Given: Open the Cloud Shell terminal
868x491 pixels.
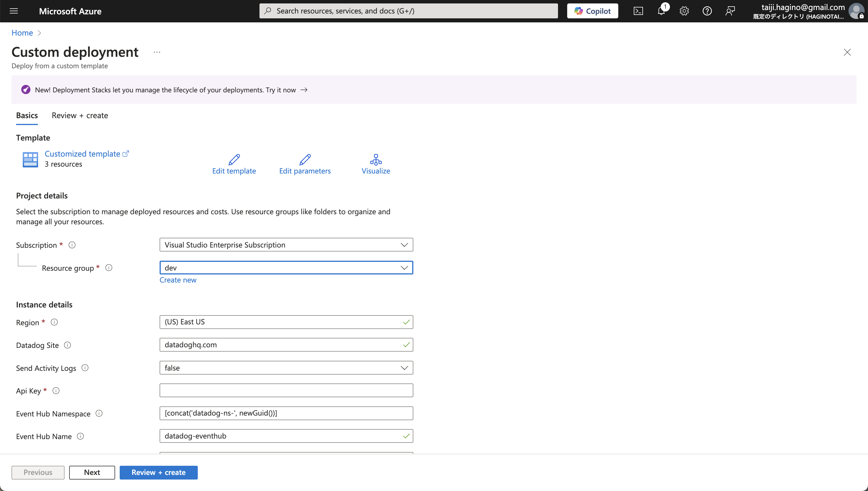Looking at the screenshot, I should tap(638, 11).
